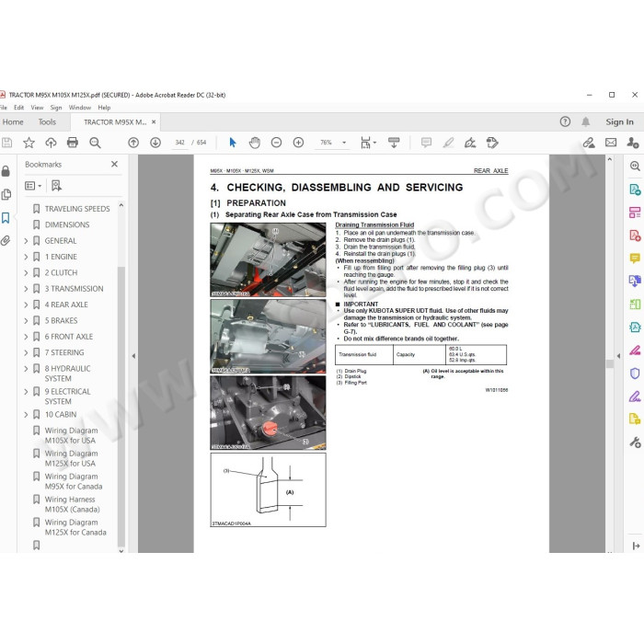Open the Window menu
The width and height of the screenshot is (644, 644).
tap(80, 108)
